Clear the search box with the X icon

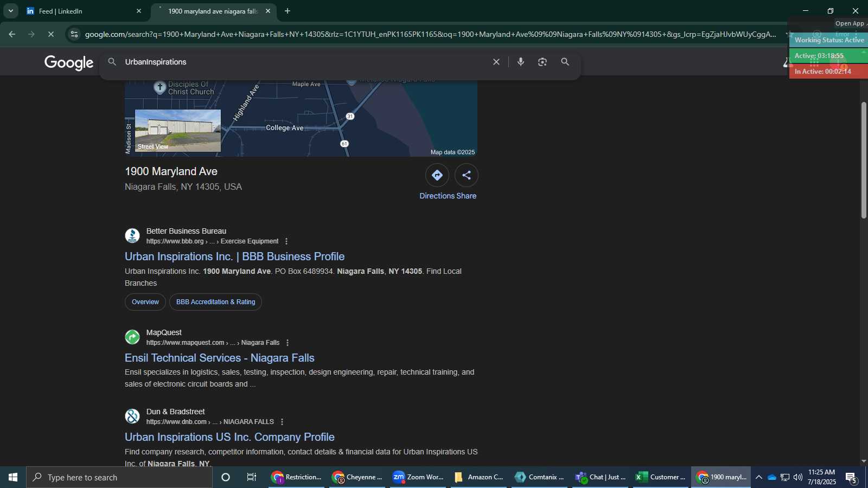tap(496, 62)
